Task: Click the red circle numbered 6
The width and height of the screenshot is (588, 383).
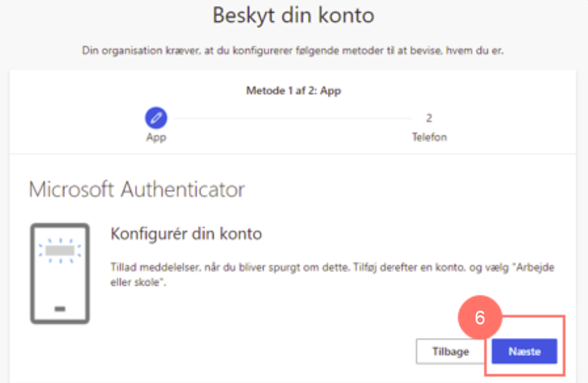Action: pyautogui.click(x=479, y=317)
